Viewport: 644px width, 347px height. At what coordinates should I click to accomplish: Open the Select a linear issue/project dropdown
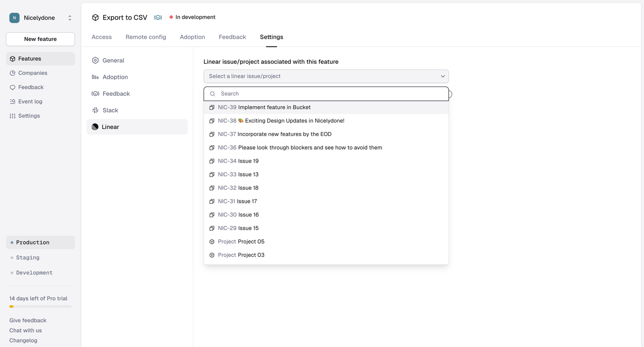pyautogui.click(x=326, y=76)
